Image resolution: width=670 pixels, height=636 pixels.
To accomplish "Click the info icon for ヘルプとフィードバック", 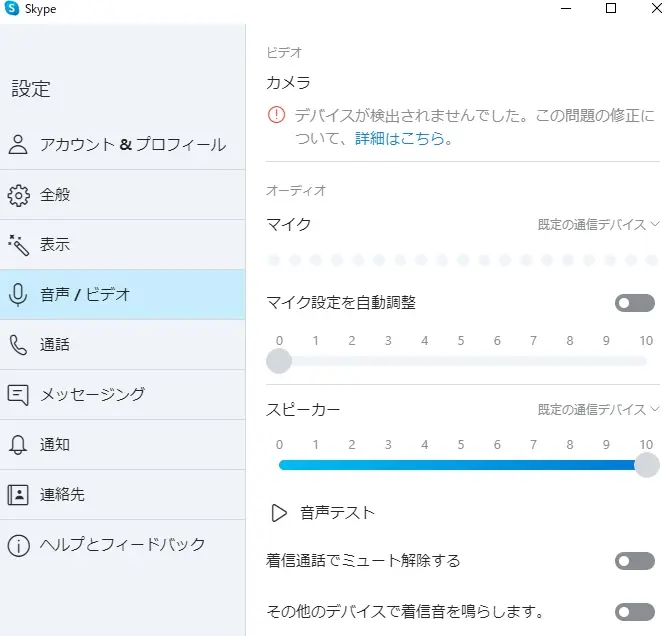I will click(x=18, y=545).
